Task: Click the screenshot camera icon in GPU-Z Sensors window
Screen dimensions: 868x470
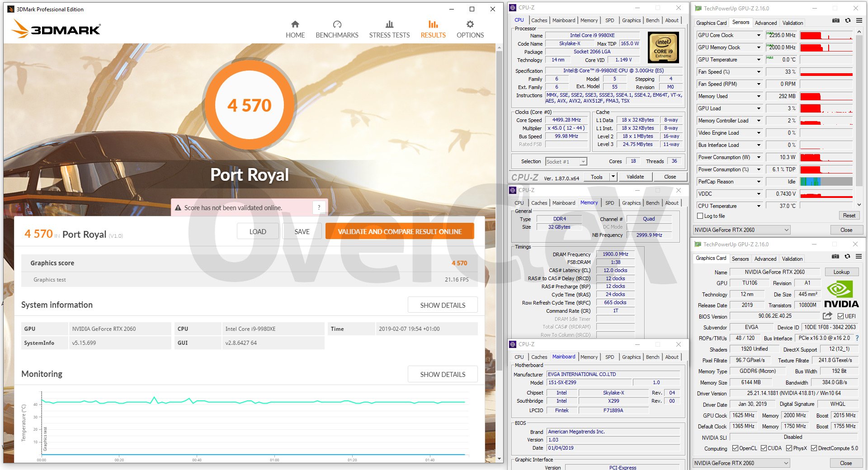Action: (x=836, y=20)
